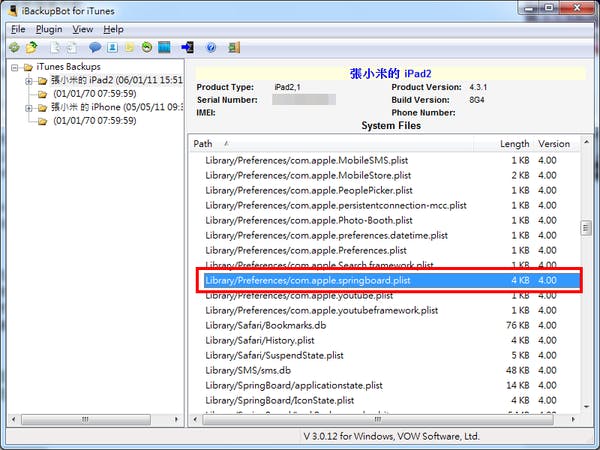Open the blue multimedia window icon

164,47
